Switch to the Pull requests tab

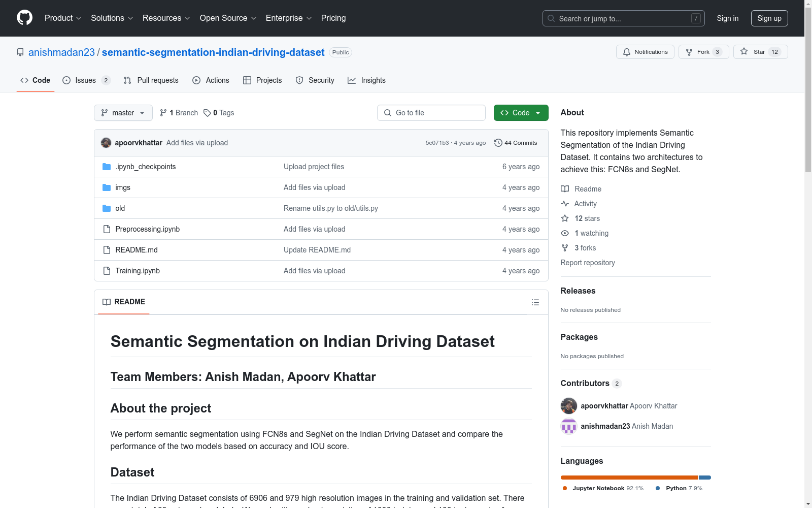pos(151,80)
